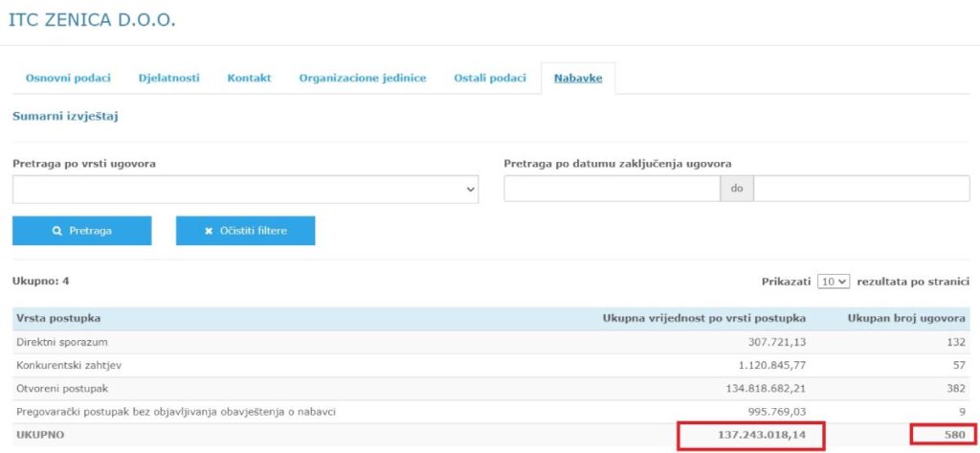Viewport: 980px width, 453px height.
Task: Click the total contract count 580
Action: pyautogui.click(x=956, y=435)
